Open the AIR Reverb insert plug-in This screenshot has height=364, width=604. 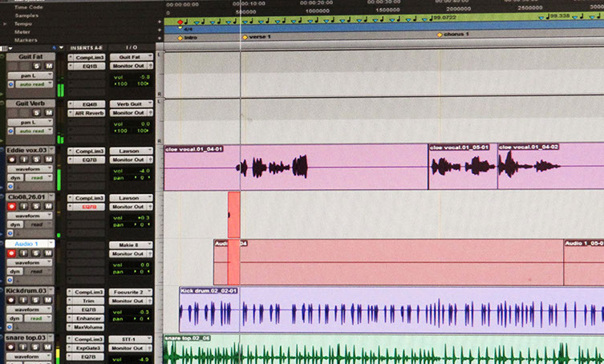click(85, 113)
